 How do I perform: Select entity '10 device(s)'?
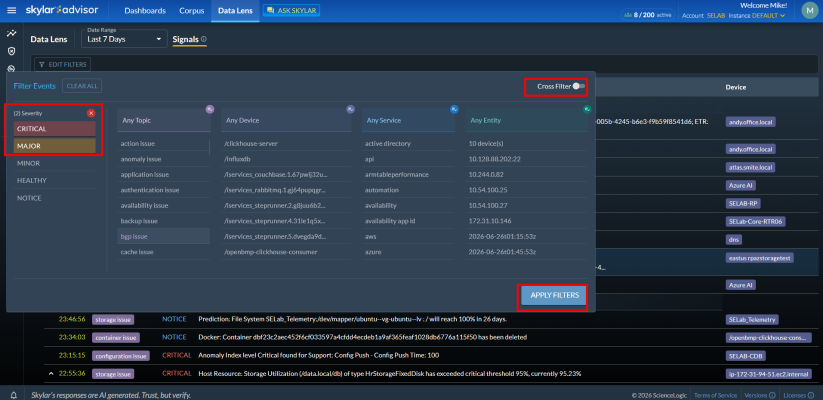(x=526, y=143)
